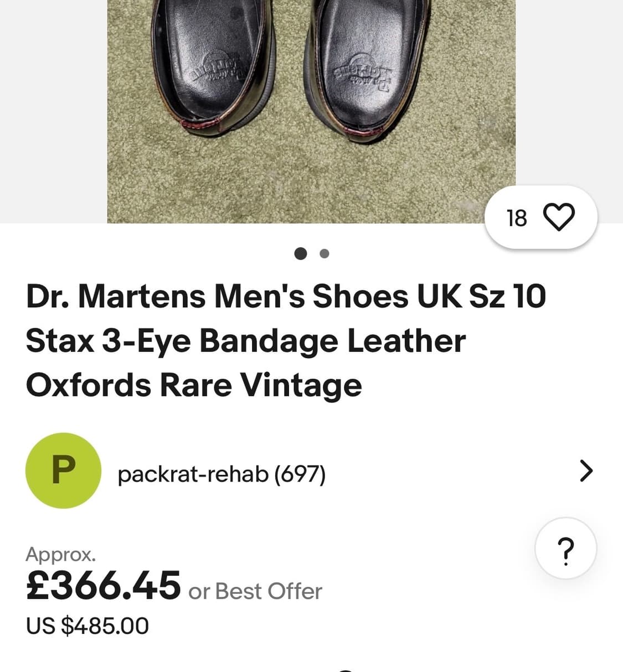Select the first image carousel dot
This screenshot has height=672, width=623.
[300, 254]
